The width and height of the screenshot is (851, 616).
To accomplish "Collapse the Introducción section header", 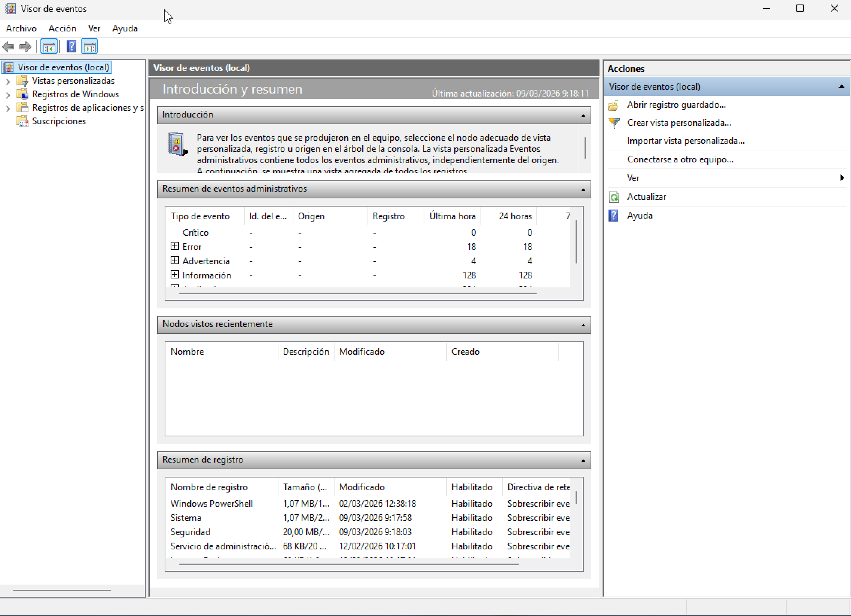I will pyautogui.click(x=583, y=115).
